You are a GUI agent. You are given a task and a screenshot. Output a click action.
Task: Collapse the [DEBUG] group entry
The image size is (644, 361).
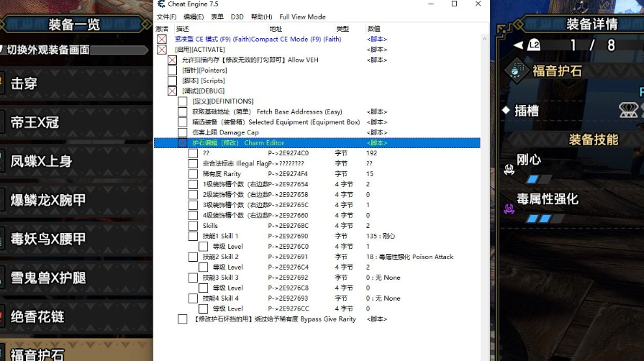pyautogui.click(x=172, y=91)
